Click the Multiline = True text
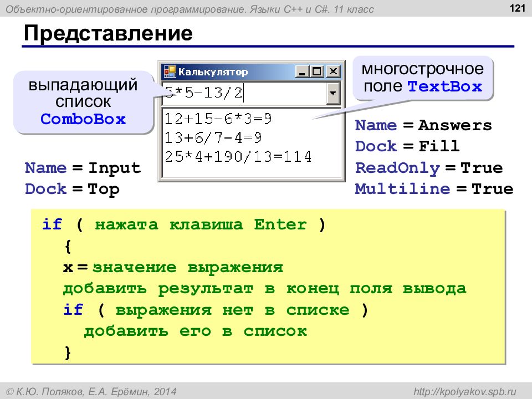532x399 pixels. tap(434, 189)
